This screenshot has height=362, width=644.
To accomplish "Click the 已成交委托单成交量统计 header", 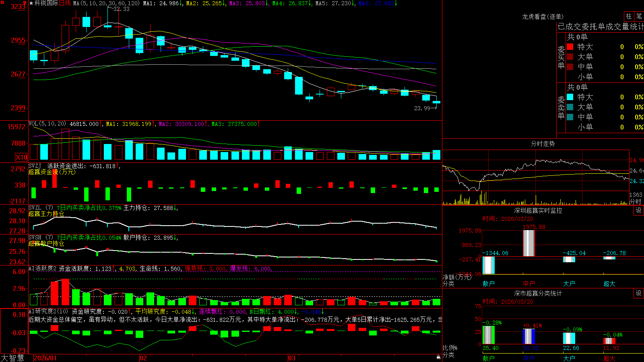I will (x=601, y=27).
